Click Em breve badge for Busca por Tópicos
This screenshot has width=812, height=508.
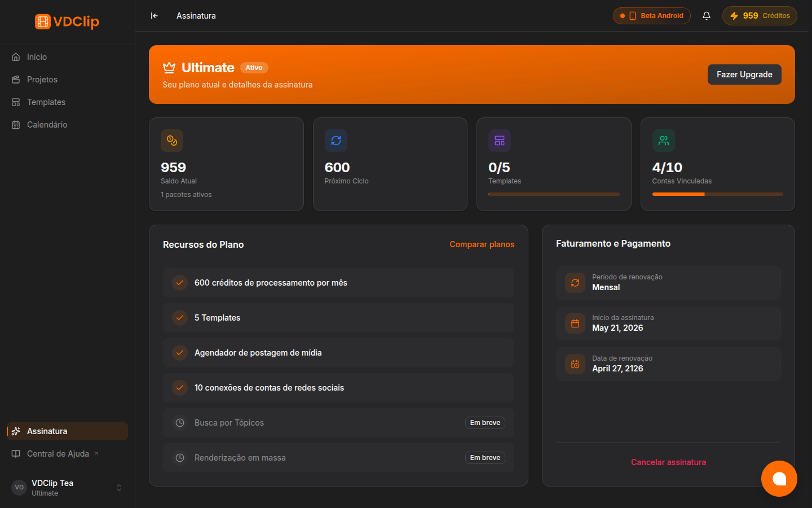[485, 423]
